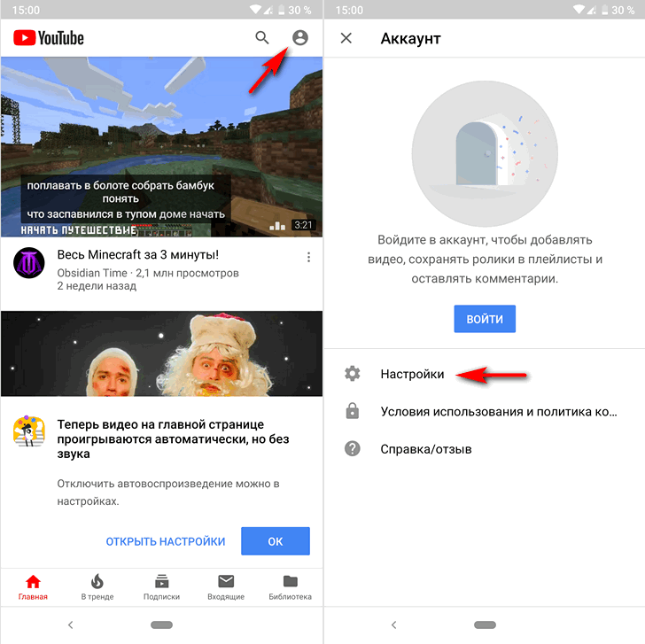
Task: Click the YouTube logo
Action: [49, 38]
